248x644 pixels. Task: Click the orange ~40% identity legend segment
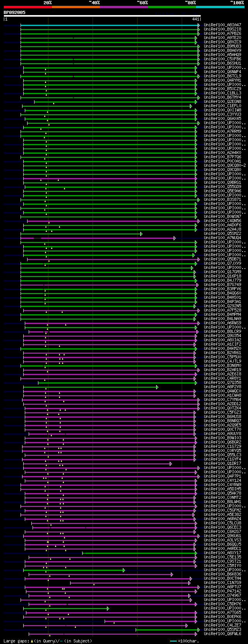click(x=76, y=7)
